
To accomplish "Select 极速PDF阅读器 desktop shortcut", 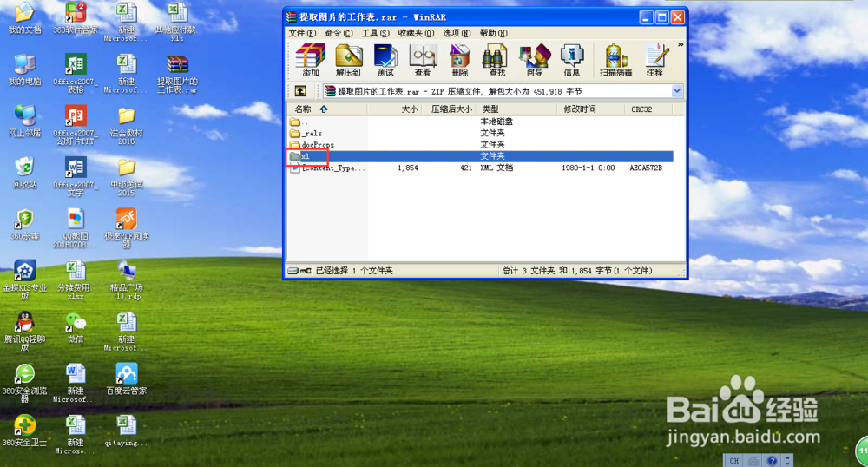I will 126,228.
